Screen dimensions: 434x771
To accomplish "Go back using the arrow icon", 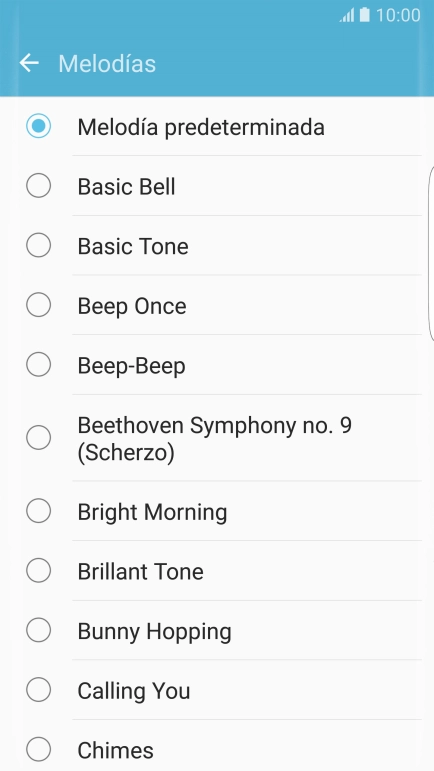I will [29, 63].
